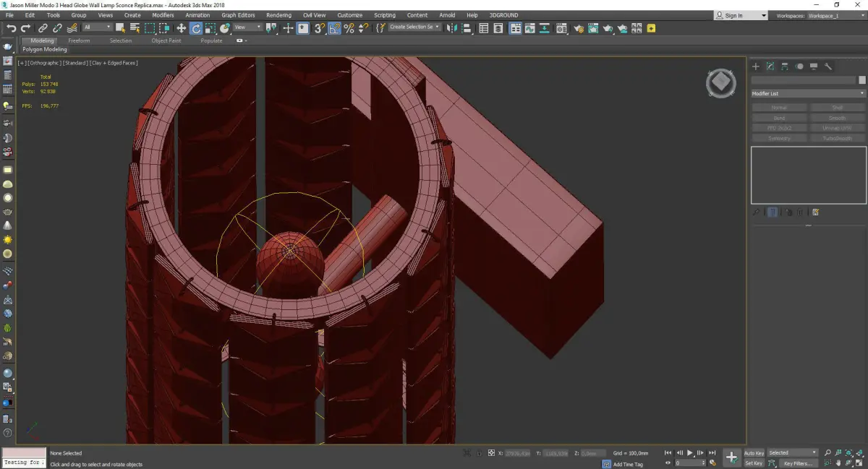Open the Modify tab in command panel
Screen dimensions: 868x469
coord(770,66)
